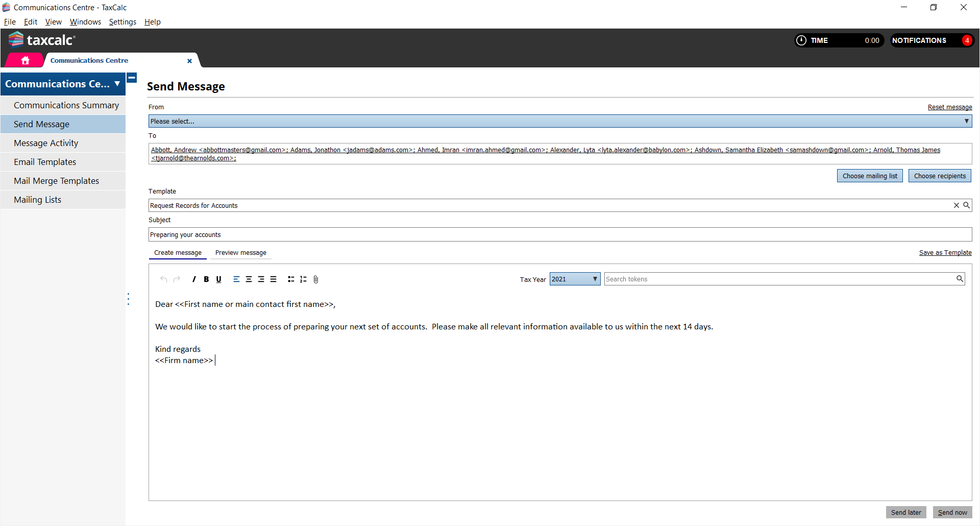This screenshot has height=526, width=980.
Task: Open Email Templates in sidebar
Action: [x=45, y=162]
